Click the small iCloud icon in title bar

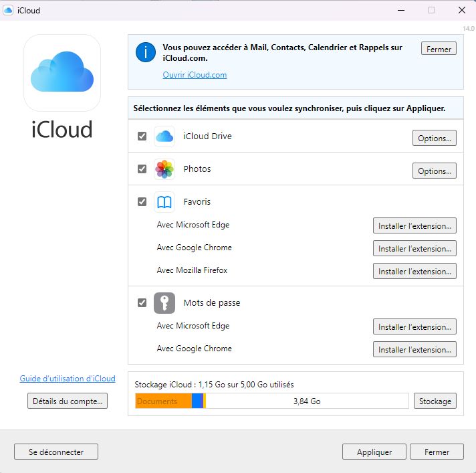[x=8, y=10]
